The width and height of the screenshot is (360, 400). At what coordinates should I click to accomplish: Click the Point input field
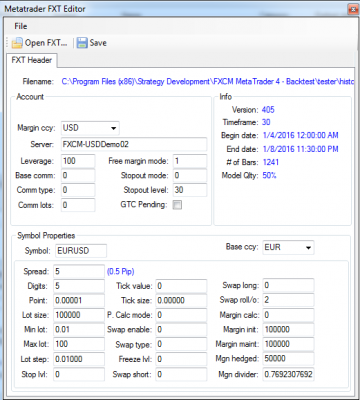(79, 300)
